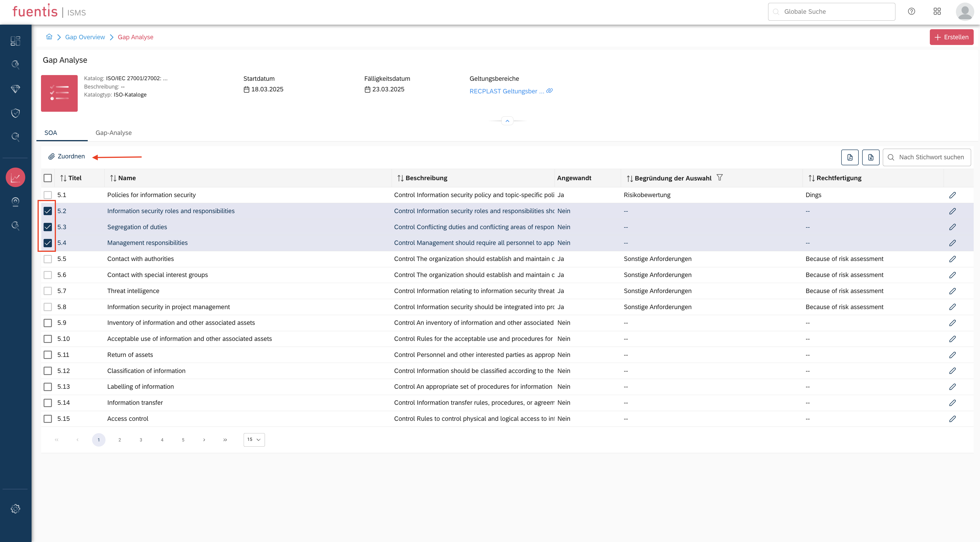
Task: Open the RECPLAST Geltungsbereich link
Action: point(506,91)
